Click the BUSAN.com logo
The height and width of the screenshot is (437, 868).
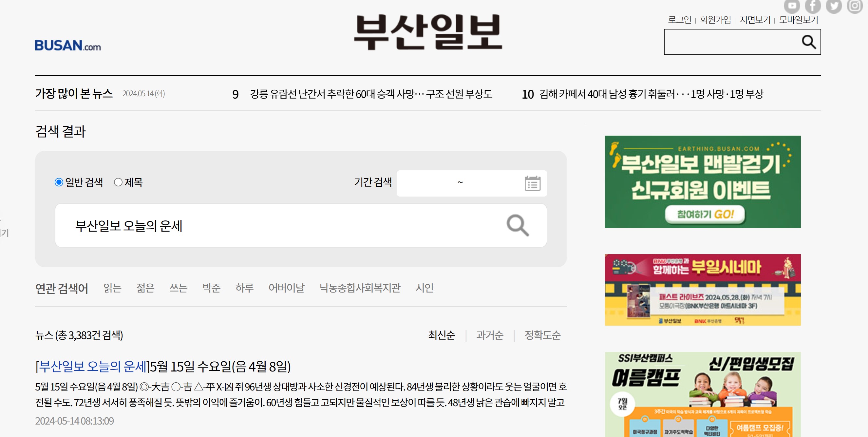[68, 46]
